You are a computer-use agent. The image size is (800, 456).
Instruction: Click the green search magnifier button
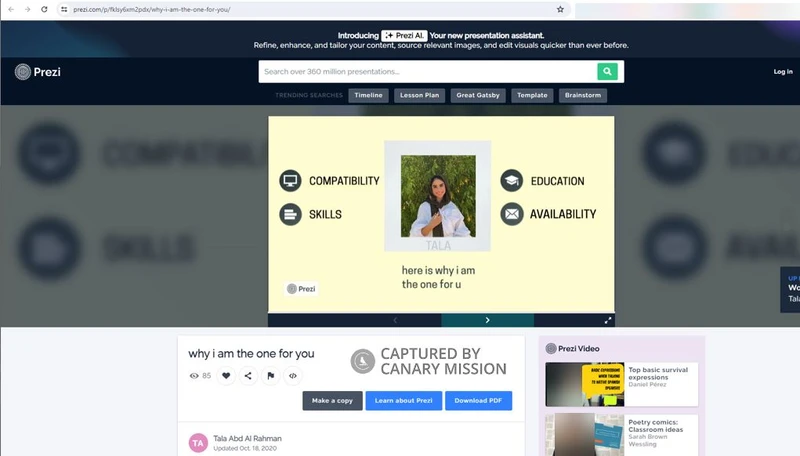[607, 71]
